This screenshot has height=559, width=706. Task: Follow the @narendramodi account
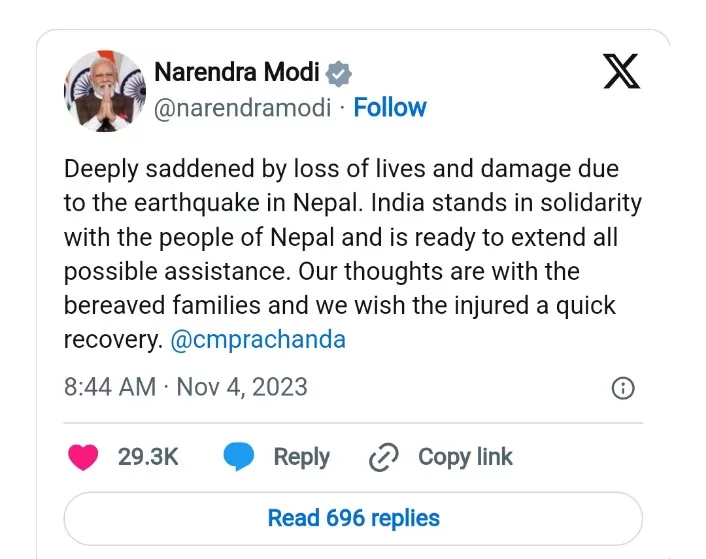pos(390,108)
